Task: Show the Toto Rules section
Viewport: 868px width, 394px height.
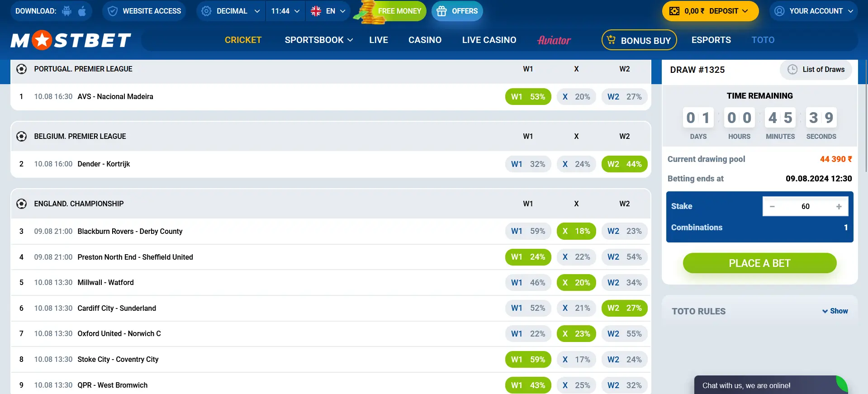Action: pos(835,311)
